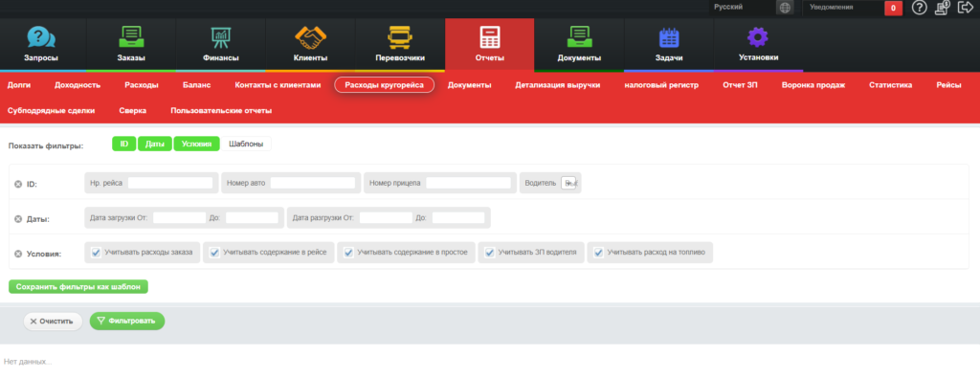Open the Статистика tab
Screen dimensions: 980x378
(891, 85)
